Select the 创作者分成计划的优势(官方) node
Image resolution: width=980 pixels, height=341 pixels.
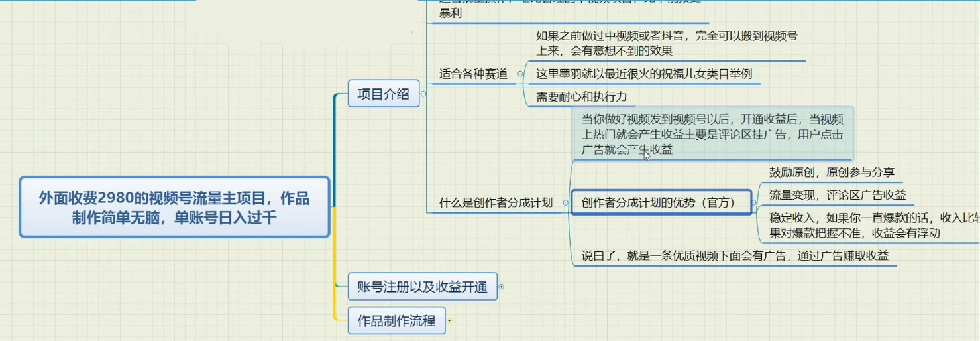[661, 202]
